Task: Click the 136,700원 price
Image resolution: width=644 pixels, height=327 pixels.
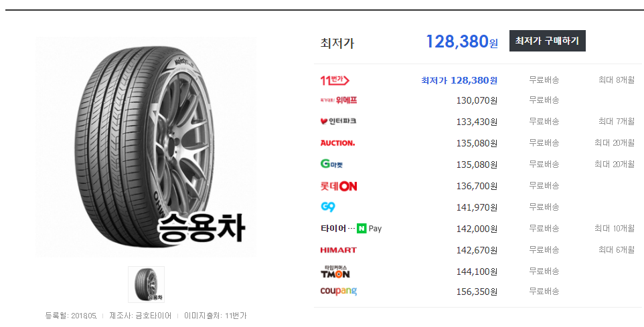Action: click(x=477, y=187)
